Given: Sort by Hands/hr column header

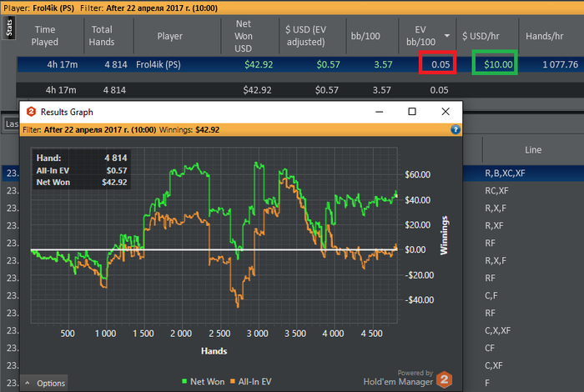Looking at the screenshot, I should click(x=544, y=36).
